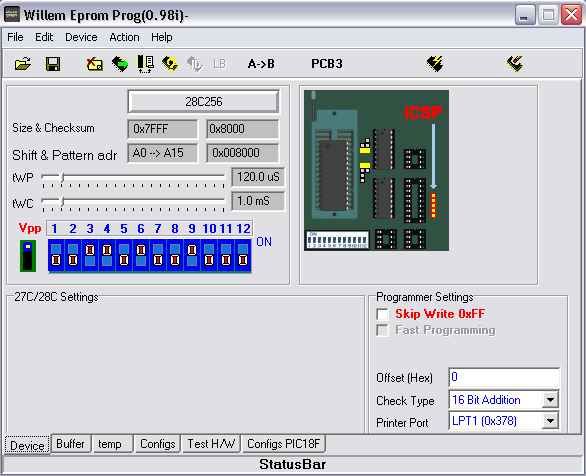The height and width of the screenshot is (476, 586).
Task: Open the Device menu
Action: point(81,37)
